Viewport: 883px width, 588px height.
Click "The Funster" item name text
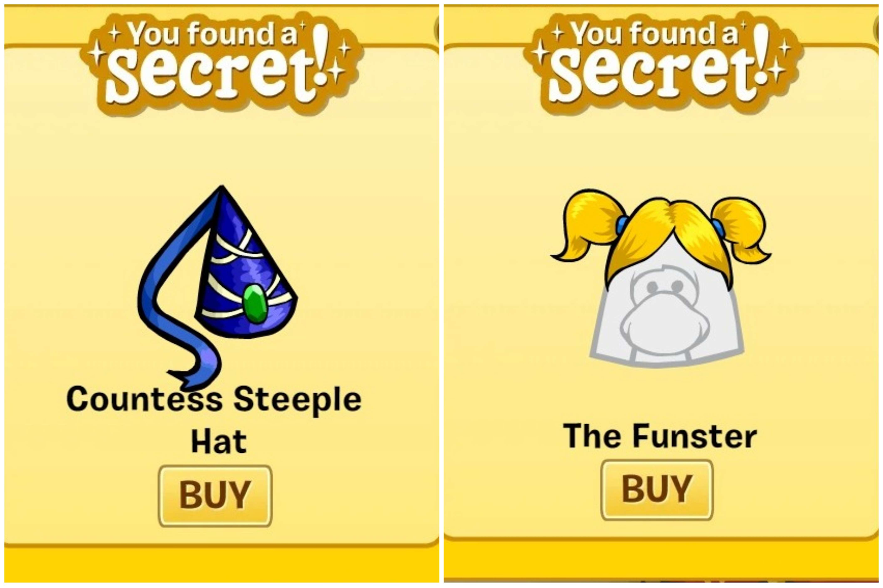point(660,436)
